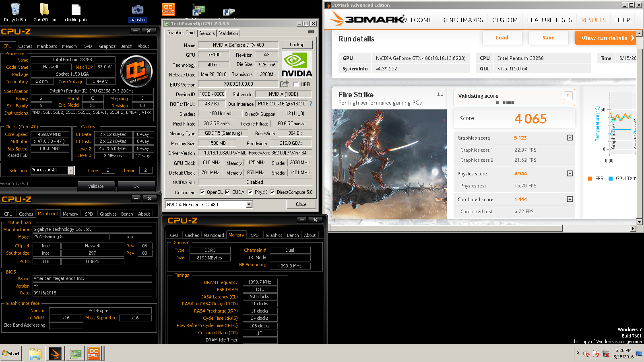
Task: Click the 3DMark horizontal scrollbar thumb
Action: [446, 228]
